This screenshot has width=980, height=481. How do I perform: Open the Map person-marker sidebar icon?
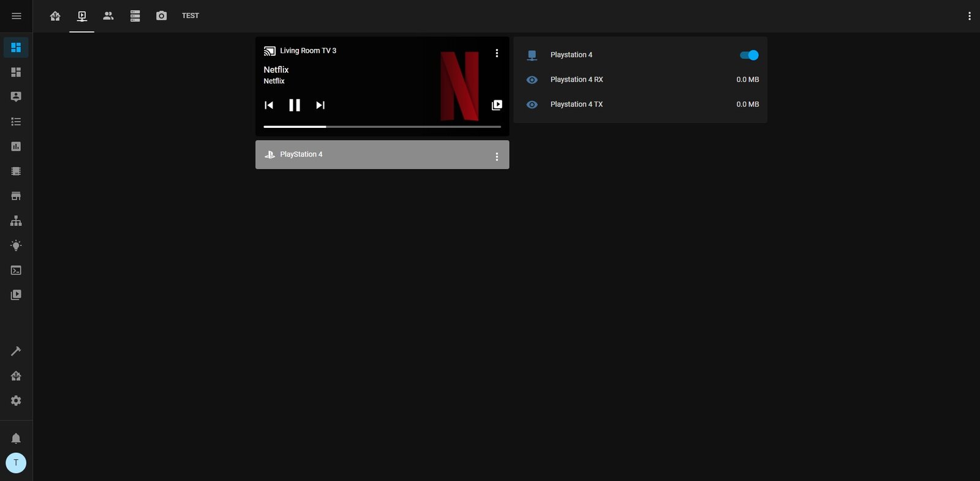point(16,97)
